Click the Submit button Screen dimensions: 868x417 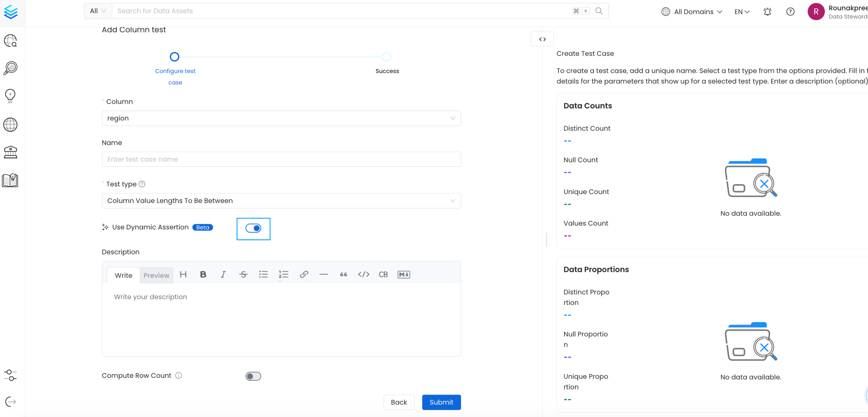(x=442, y=402)
